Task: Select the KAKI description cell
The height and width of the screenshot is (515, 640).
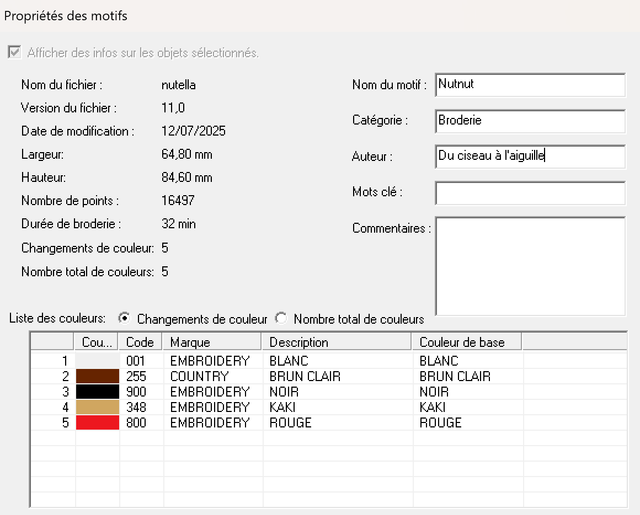Action: (x=286, y=408)
